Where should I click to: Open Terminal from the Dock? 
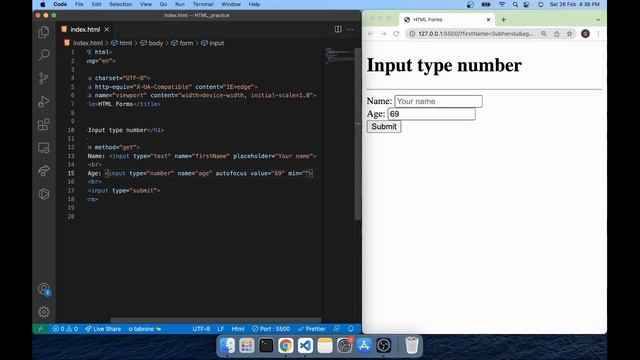[x=266, y=346]
